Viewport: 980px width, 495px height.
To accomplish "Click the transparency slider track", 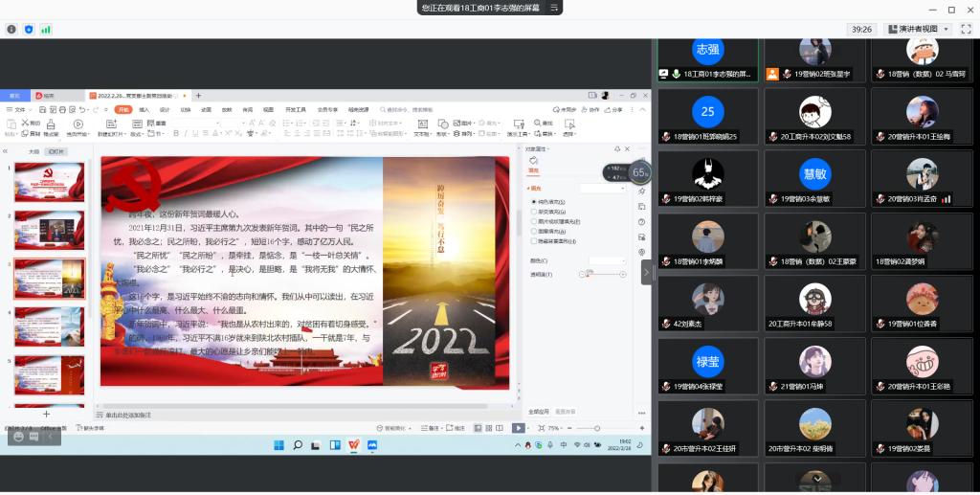I will pyautogui.click(x=603, y=275).
